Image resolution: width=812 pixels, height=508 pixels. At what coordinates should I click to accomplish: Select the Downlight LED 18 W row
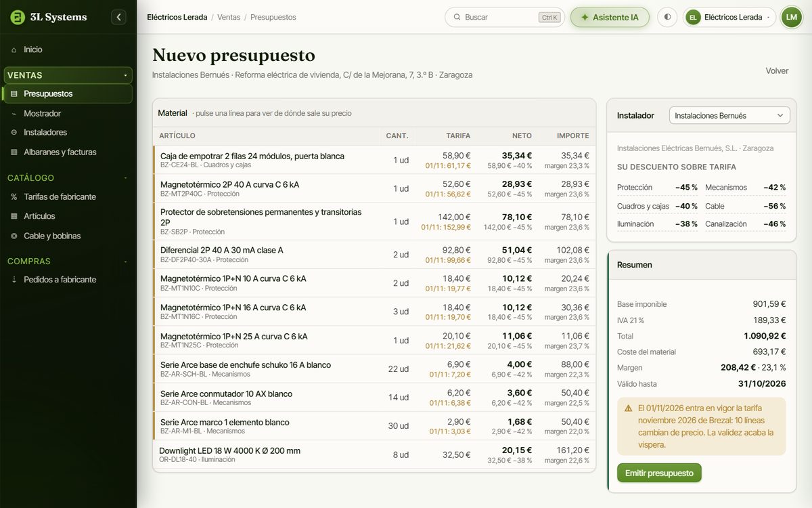[374, 454]
